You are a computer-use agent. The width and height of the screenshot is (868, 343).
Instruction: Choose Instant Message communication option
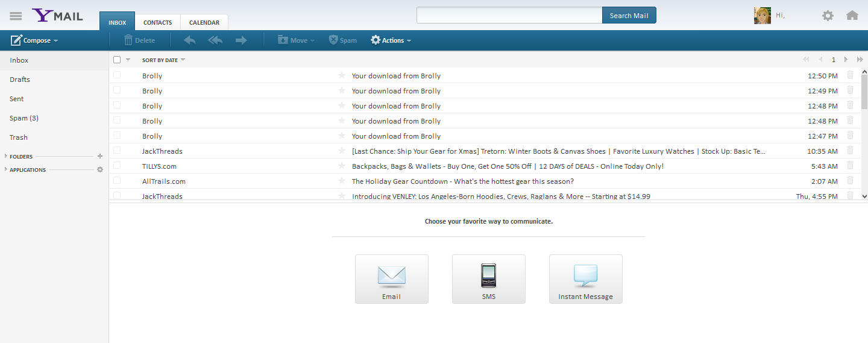pos(586,278)
